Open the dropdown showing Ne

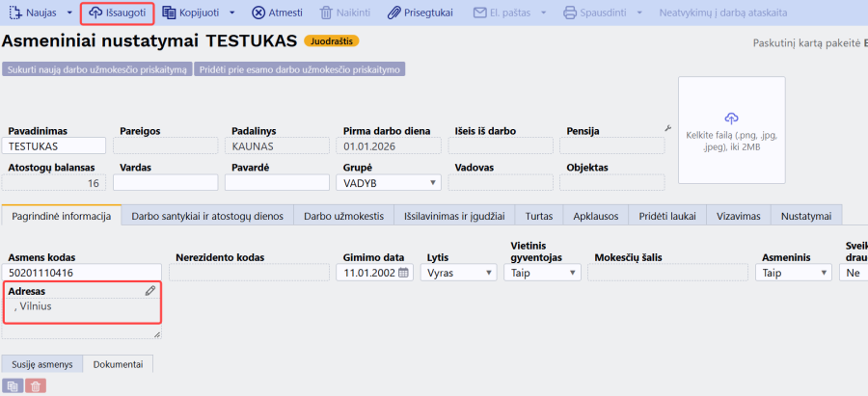click(x=854, y=273)
